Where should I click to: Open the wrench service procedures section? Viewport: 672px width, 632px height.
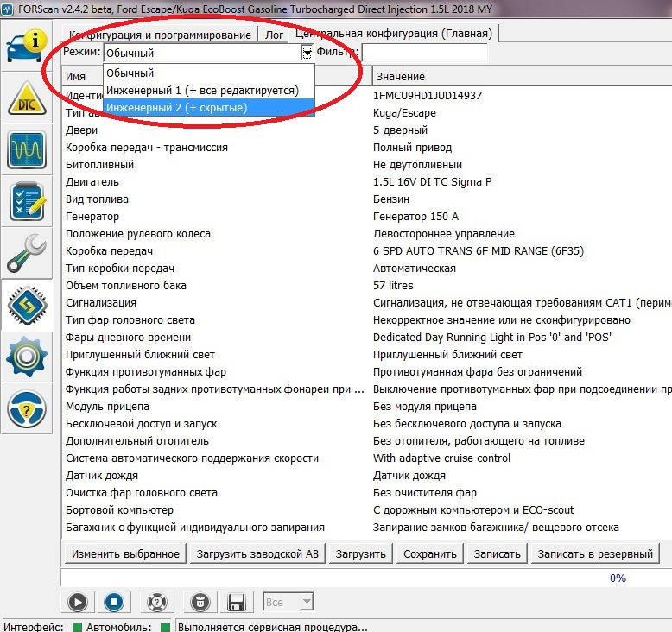click(27, 253)
